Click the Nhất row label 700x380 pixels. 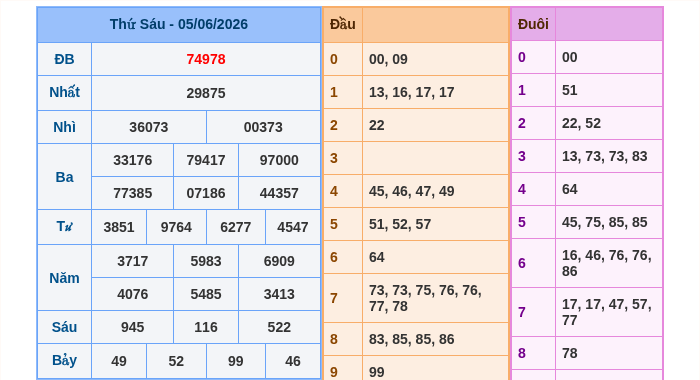coord(64,92)
